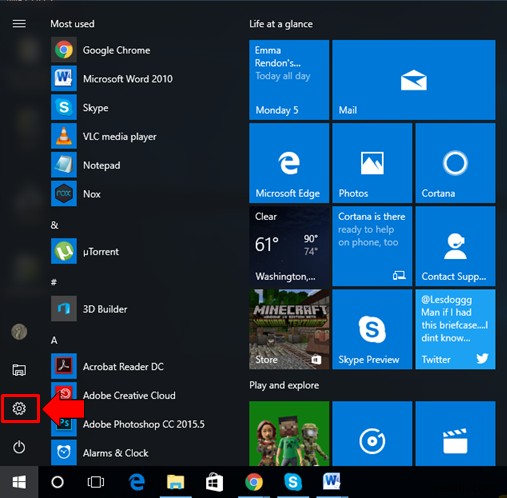Open the Photos tile
507x498 pixels.
tap(372, 163)
